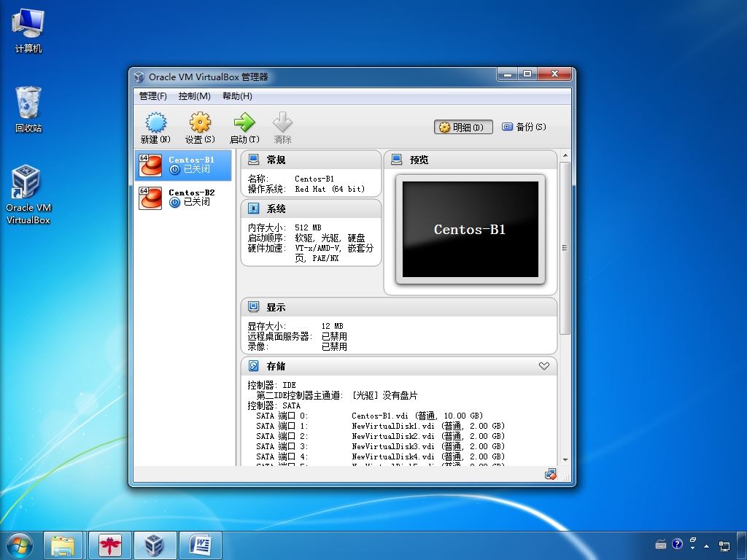Click the on-screen keyboard tray icon

[x=661, y=544]
